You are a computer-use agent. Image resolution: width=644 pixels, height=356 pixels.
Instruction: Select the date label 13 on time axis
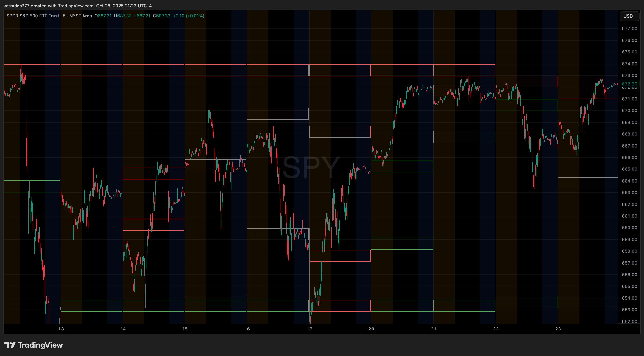point(61,329)
